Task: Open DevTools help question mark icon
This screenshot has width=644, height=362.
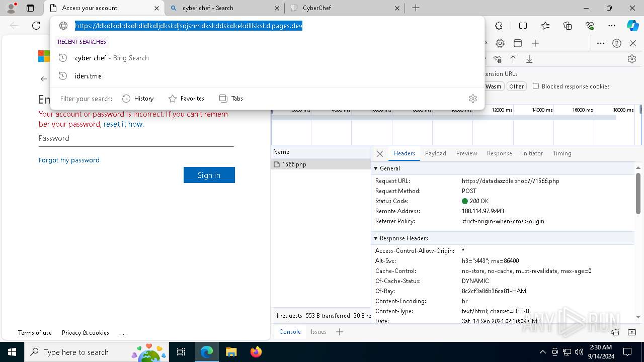Action: (617, 43)
